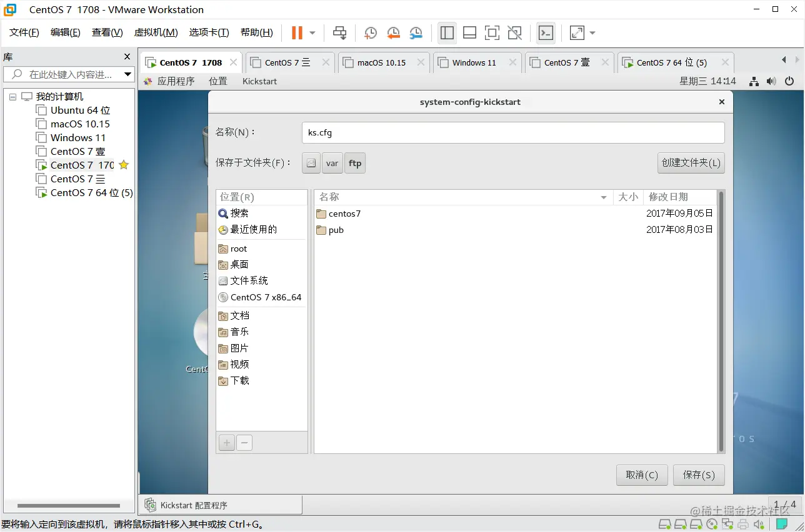Open the 帮助(H) menu
Screen dimensions: 805x532
pos(257,32)
